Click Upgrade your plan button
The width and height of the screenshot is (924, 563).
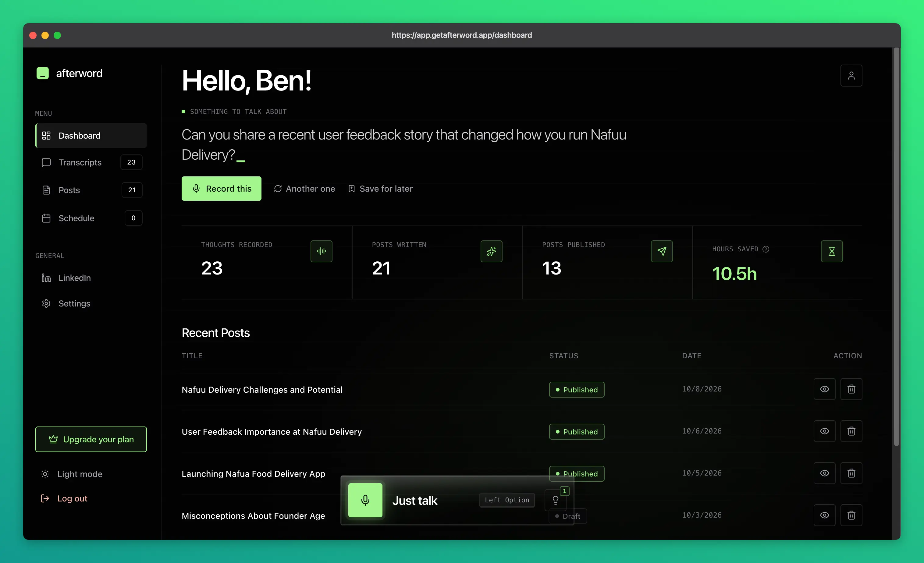[91, 439]
